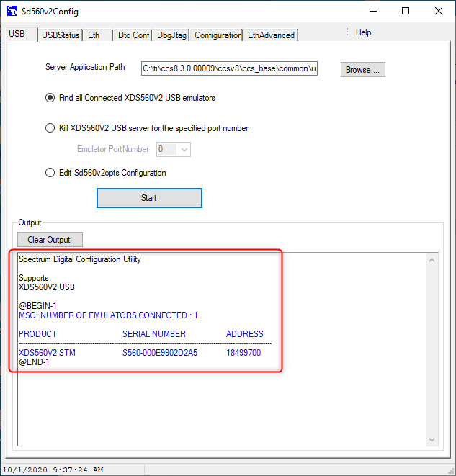Open the EthAdvanced tab
456x476 pixels.
[x=271, y=35]
